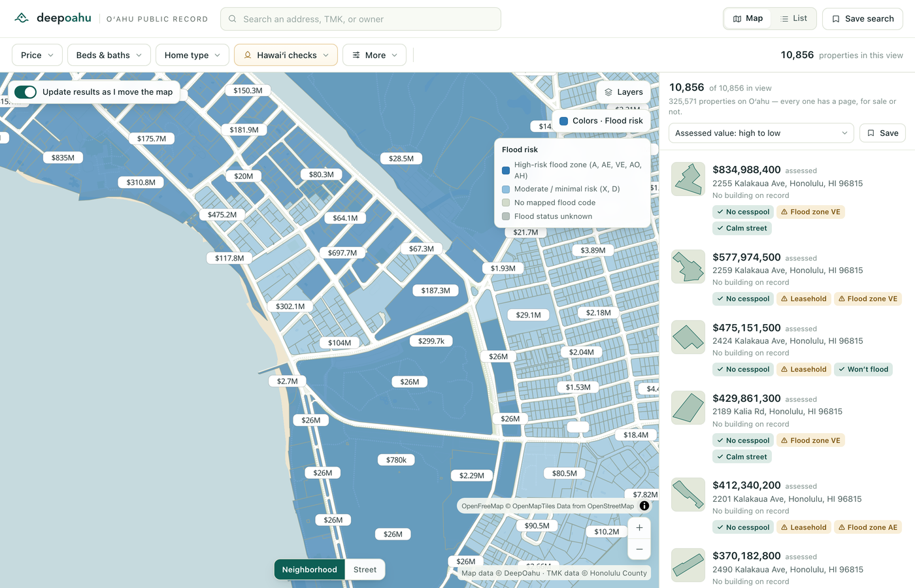The image size is (915, 588).
Task: Click the search magnifier icon
Action: [233, 19]
